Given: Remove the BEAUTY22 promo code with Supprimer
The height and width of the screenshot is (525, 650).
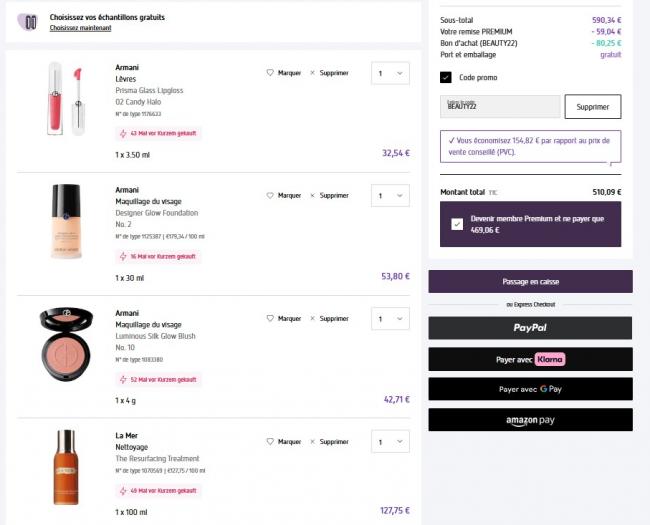Looking at the screenshot, I should [x=592, y=107].
